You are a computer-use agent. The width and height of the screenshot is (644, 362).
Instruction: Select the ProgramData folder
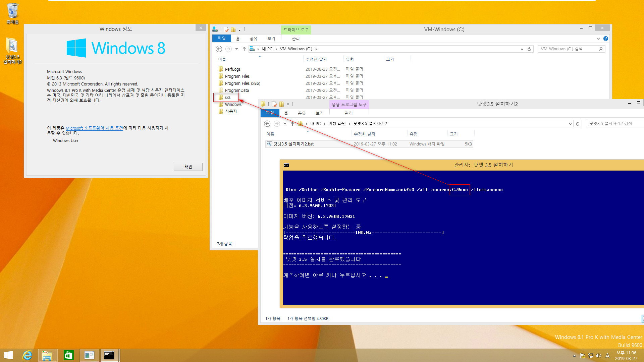[237, 90]
